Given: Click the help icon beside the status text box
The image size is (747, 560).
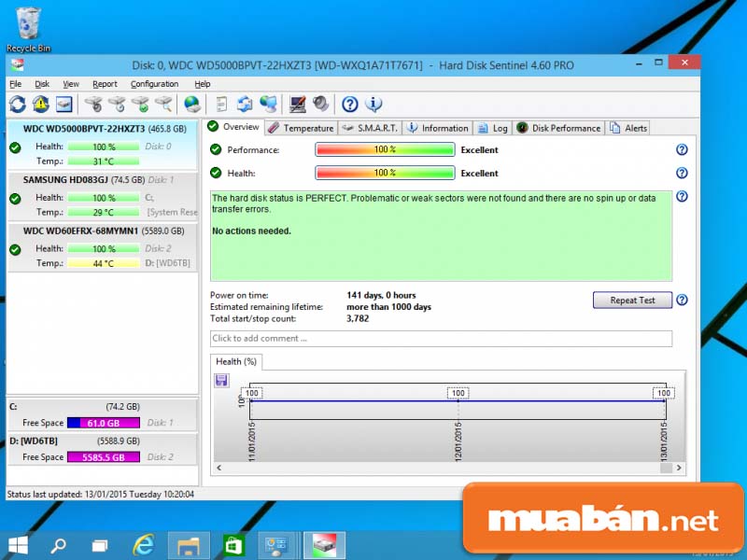Looking at the screenshot, I should (x=682, y=196).
